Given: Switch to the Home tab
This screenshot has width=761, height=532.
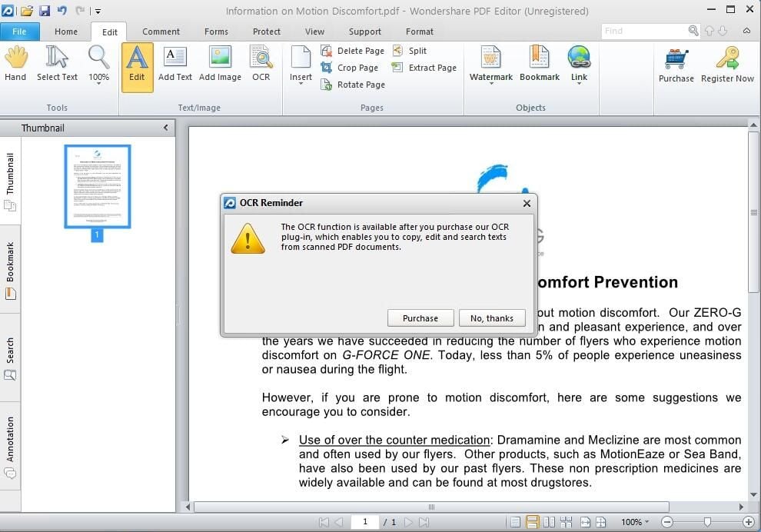Looking at the screenshot, I should coord(66,32).
